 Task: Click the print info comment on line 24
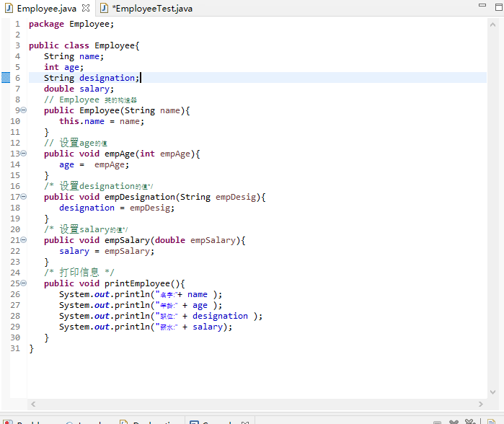(x=79, y=273)
